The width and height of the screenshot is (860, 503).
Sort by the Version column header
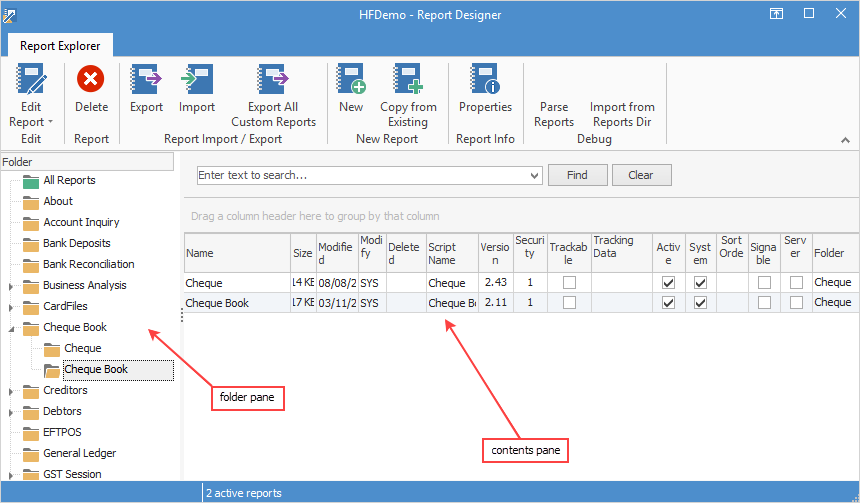coord(496,253)
